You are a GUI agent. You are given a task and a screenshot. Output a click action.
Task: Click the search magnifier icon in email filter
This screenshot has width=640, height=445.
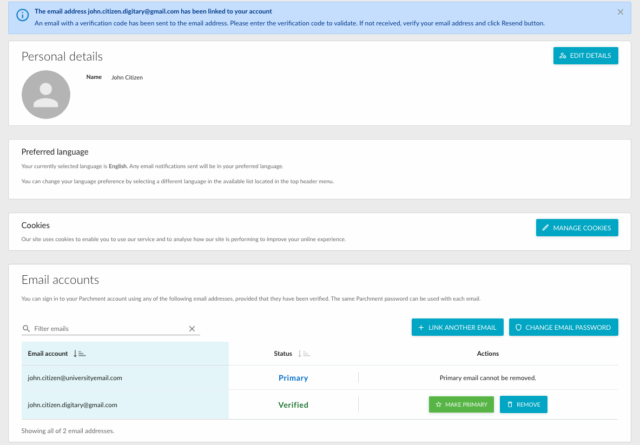(26, 328)
